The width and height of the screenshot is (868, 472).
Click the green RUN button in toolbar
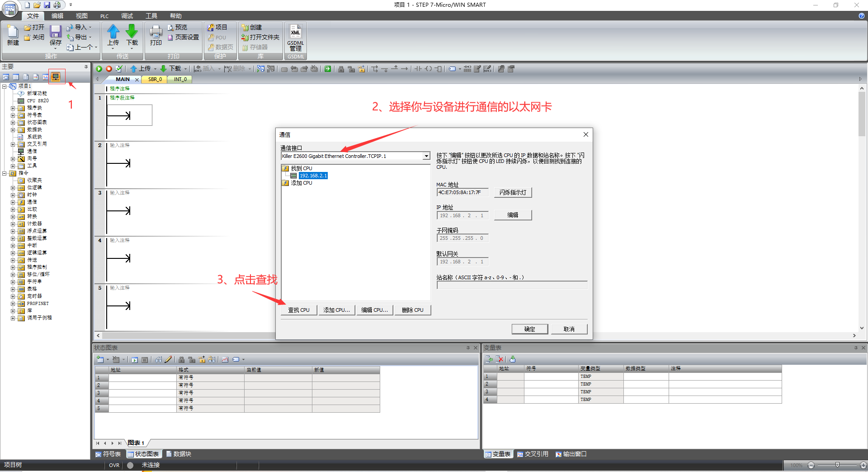tap(99, 69)
